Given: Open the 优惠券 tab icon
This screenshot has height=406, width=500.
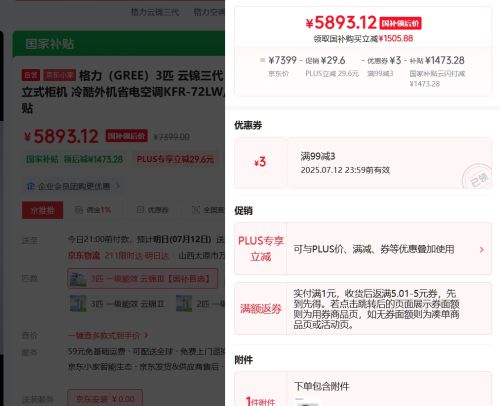Looking at the screenshot, I should (x=140, y=210).
